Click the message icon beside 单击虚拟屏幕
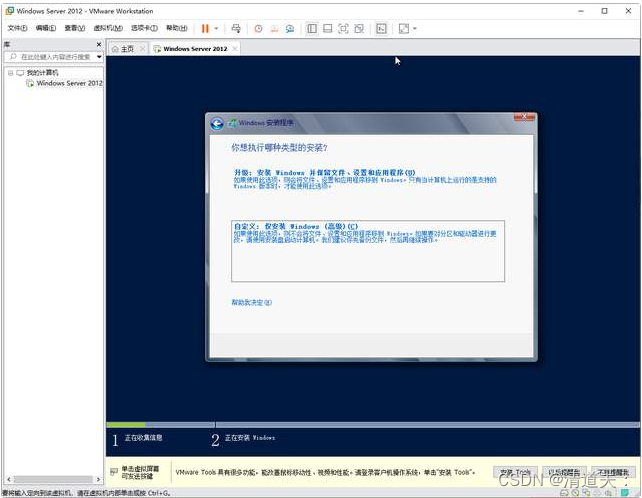Screen dimensions: 642x498 tap(114, 471)
